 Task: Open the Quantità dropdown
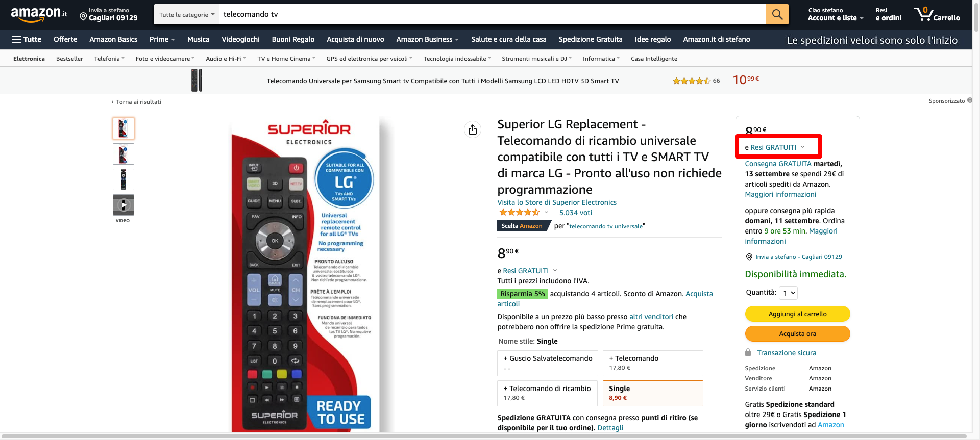[x=789, y=293]
